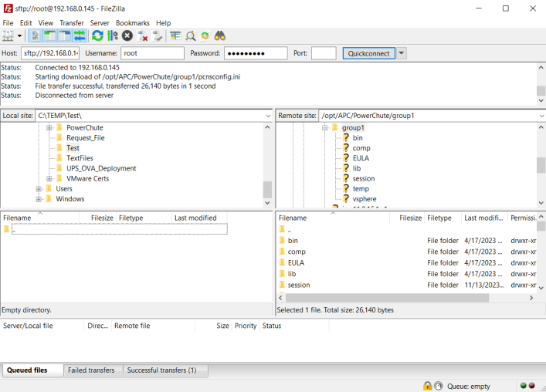Expand PowerChute folder in local tree
This screenshot has height=392, width=546.
point(49,128)
